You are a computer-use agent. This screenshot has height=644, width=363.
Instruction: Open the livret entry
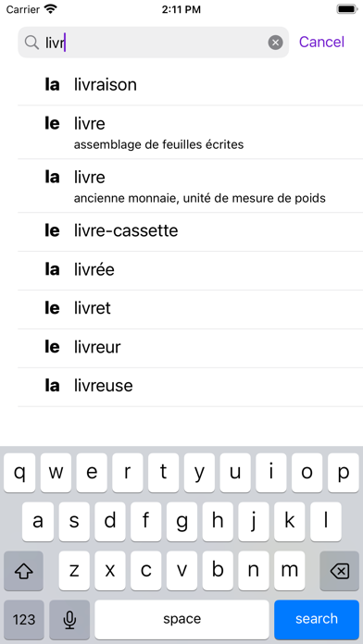(191, 309)
